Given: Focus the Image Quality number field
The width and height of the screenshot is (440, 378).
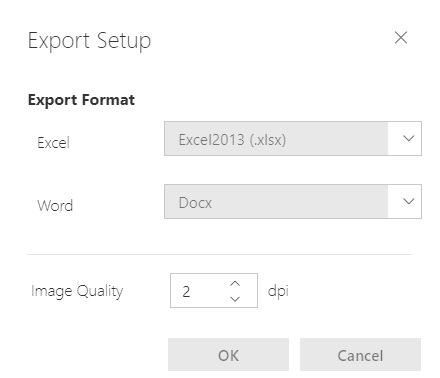Looking at the screenshot, I should pos(214,290).
